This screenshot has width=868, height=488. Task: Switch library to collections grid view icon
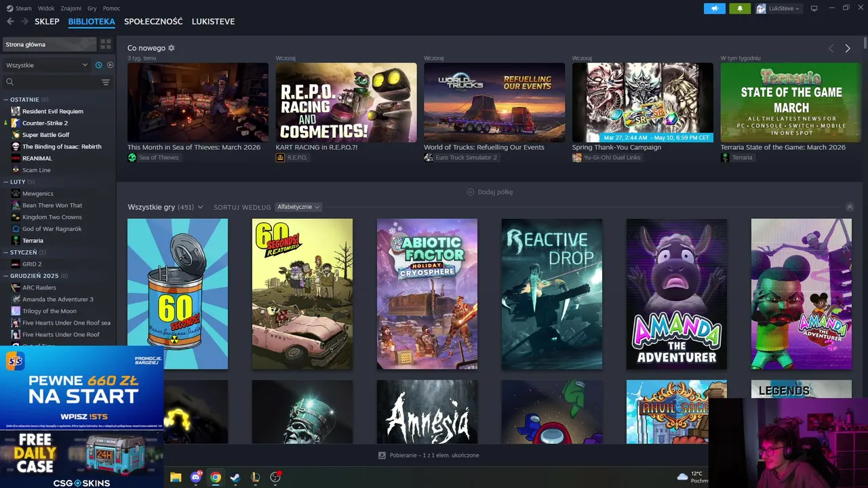tap(106, 44)
